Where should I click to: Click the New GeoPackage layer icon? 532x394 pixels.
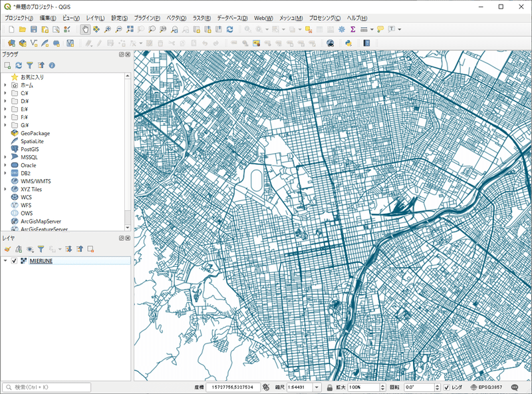23,43
